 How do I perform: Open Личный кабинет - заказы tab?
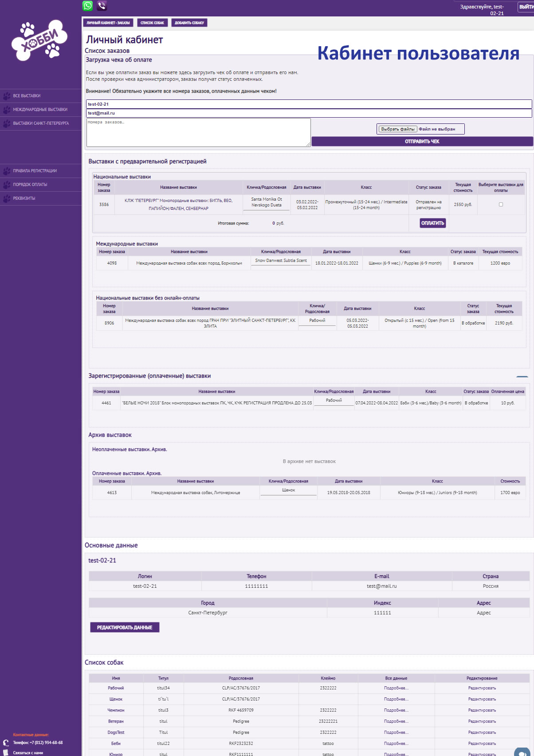108,23
